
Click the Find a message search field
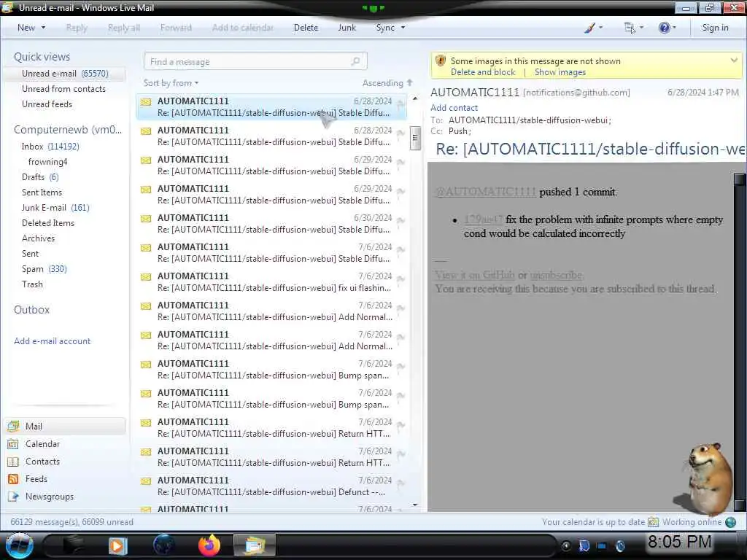[x=255, y=61]
